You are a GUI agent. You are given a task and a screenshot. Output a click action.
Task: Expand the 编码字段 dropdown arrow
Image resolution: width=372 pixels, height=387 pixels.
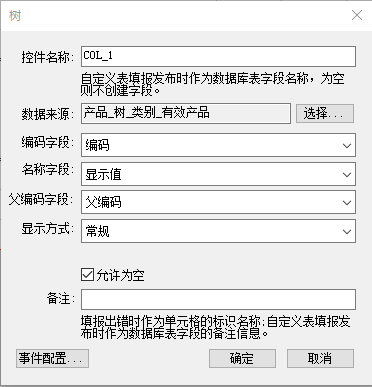point(347,145)
